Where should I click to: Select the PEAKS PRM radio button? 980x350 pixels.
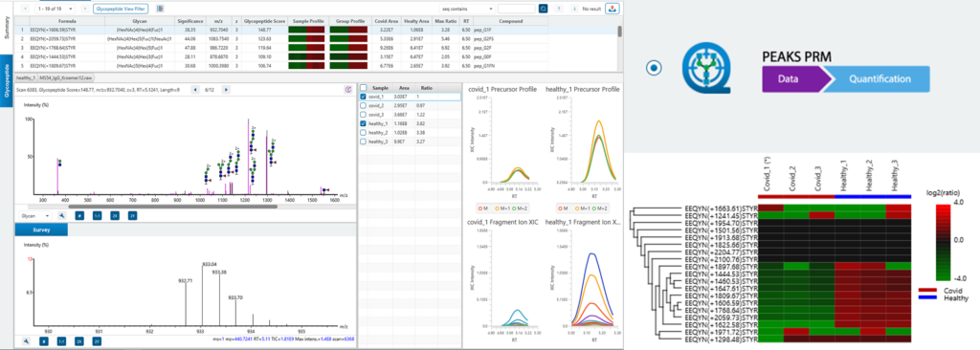(654, 68)
